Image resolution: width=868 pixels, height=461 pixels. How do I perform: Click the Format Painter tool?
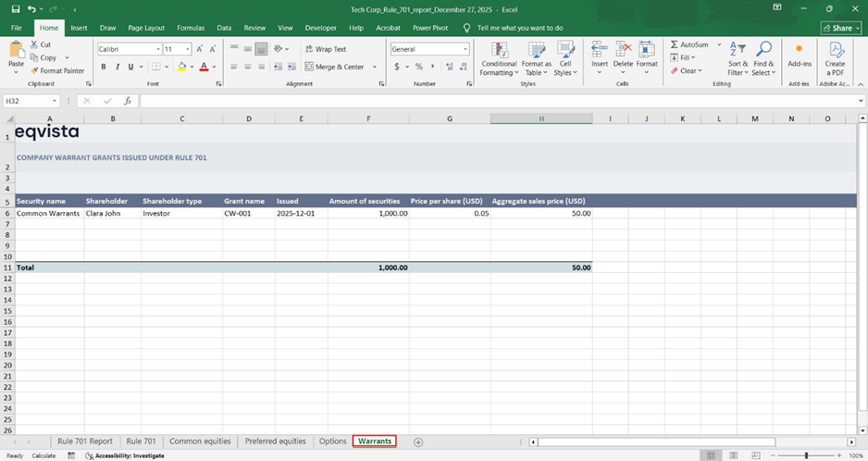tap(57, 70)
